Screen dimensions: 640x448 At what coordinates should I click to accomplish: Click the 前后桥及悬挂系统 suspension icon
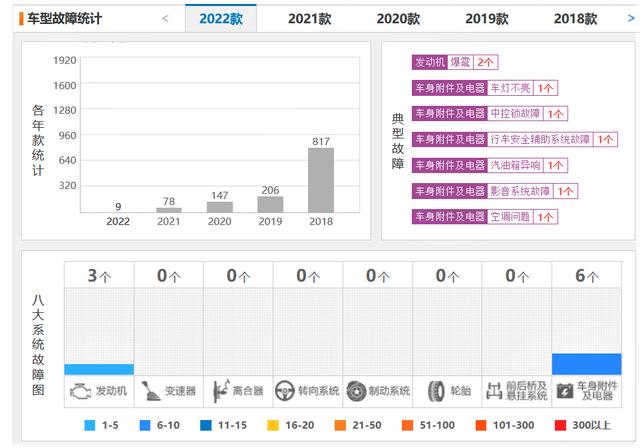click(494, 391)
